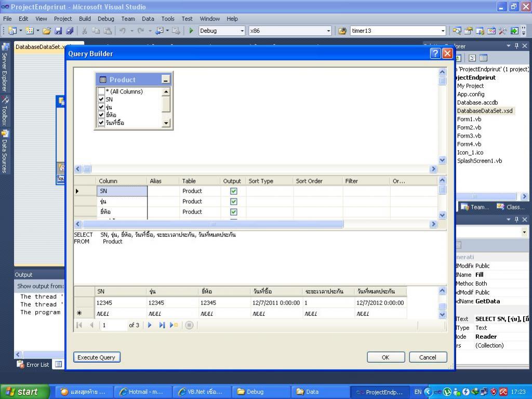
Task: Click the Properties Window toolbar icon
Action: click(x=469, y=31)
